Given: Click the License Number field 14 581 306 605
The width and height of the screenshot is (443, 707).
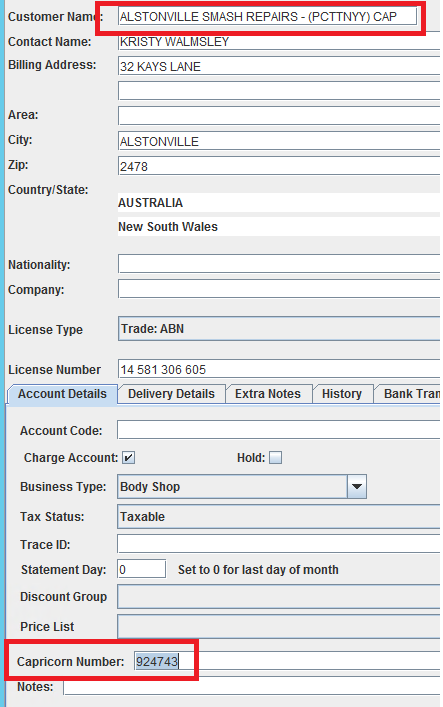Looking at the screenshot, I should point(279,369).
